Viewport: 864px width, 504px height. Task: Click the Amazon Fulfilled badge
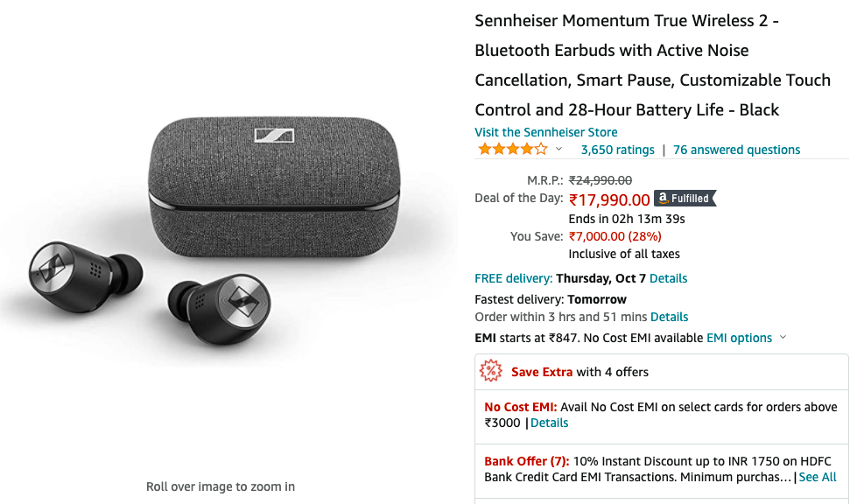coord(685,198)
